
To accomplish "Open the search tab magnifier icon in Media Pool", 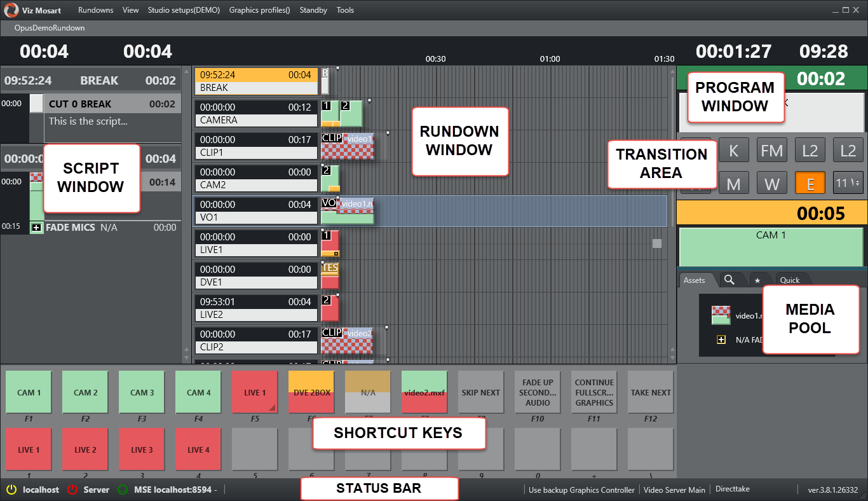I will tap(729, 279).
